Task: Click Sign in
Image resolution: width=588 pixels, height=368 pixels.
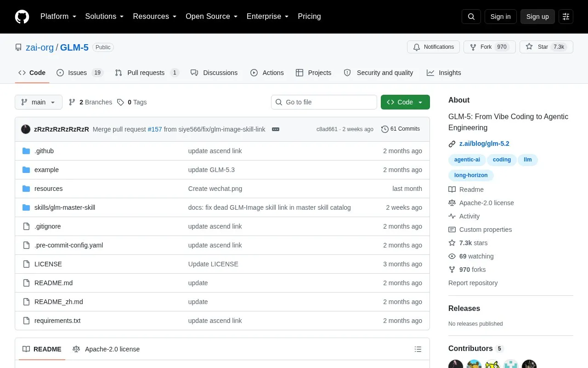Action: pyautogui.click(x=500, y=17)
